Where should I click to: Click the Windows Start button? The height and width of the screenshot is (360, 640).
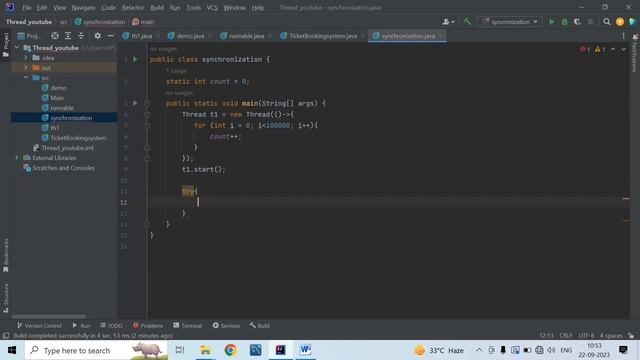12,350
